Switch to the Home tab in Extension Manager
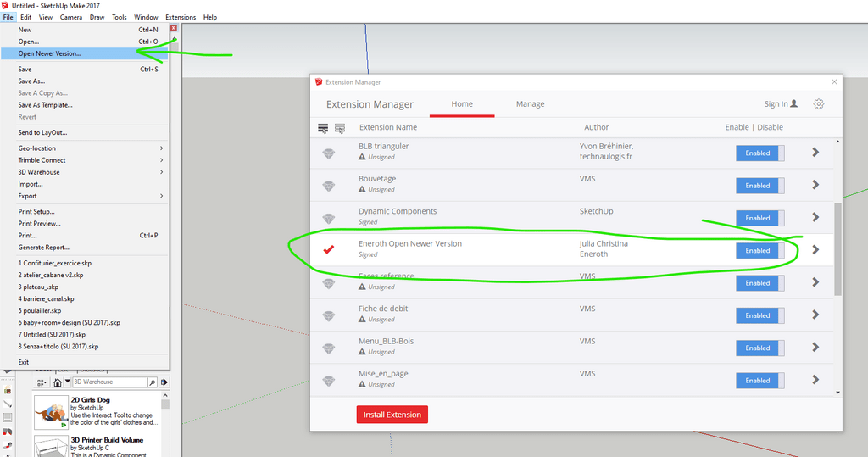The height and width of the screenshot is (457, 868). click(462, 104)
